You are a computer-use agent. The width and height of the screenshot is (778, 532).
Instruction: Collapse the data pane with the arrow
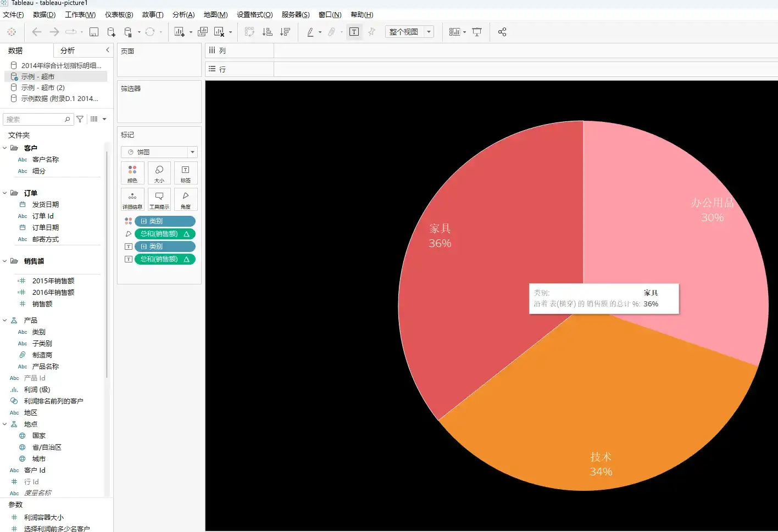(108, 50)
